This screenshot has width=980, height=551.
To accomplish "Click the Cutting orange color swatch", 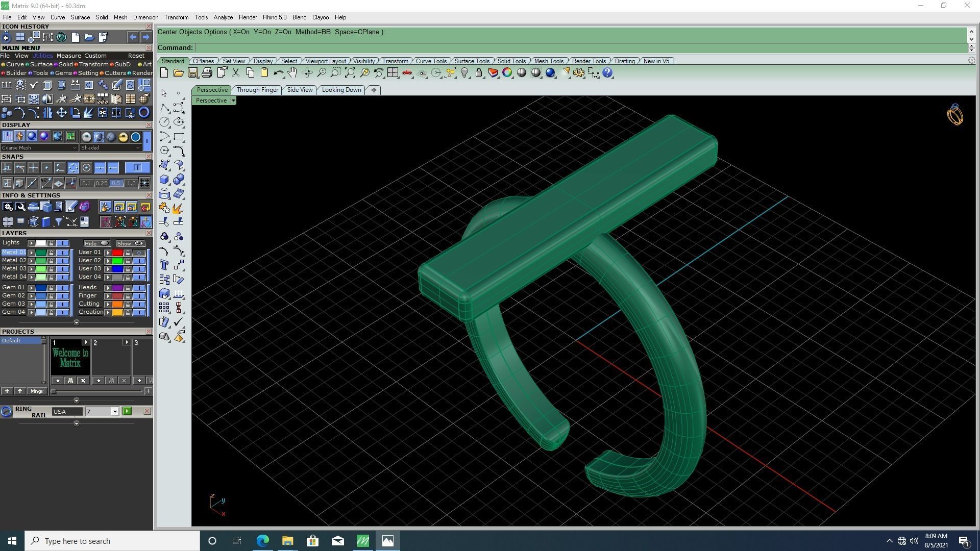I will [x=117, y=304].
